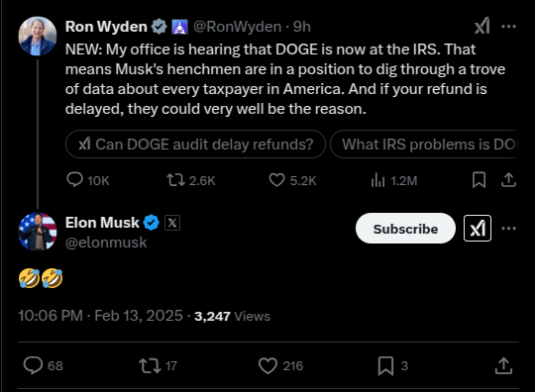535x392 pixels.
Task: Like Ron Wyden's post with 5.2K likes
Action: pos(292,180)
